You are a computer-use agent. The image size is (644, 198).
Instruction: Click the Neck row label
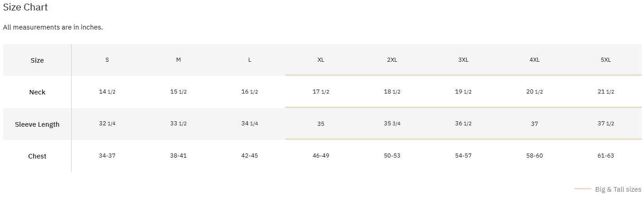(x=37, y=92)
